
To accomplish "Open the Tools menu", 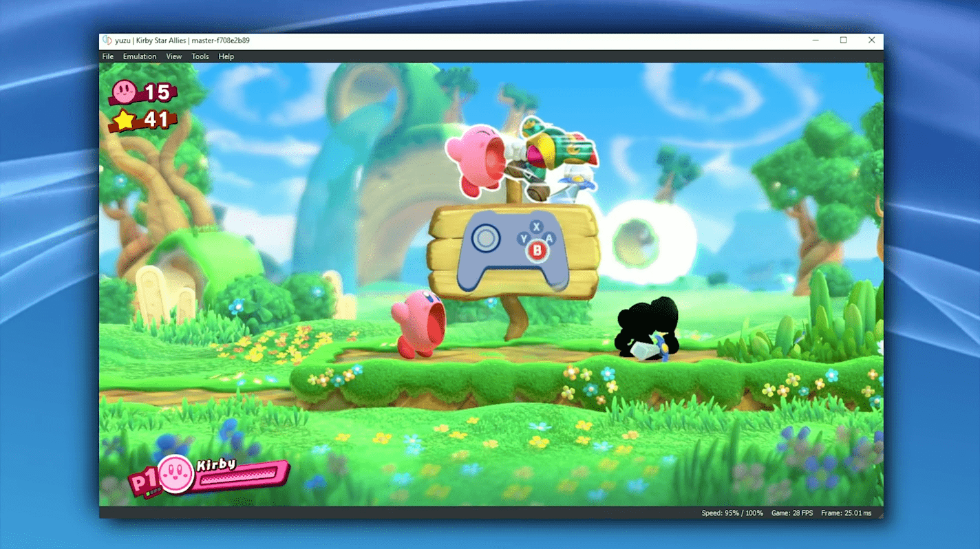I will point(200,56).
